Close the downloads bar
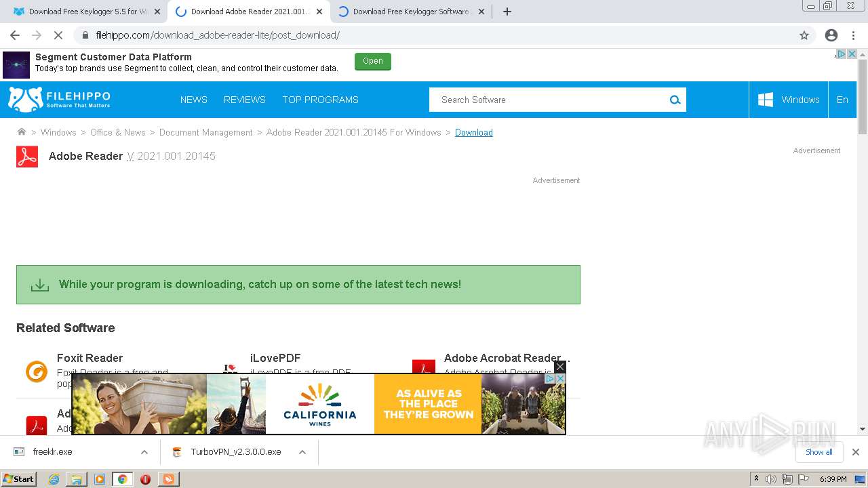The image size is (868, 488). click(856, 452)
